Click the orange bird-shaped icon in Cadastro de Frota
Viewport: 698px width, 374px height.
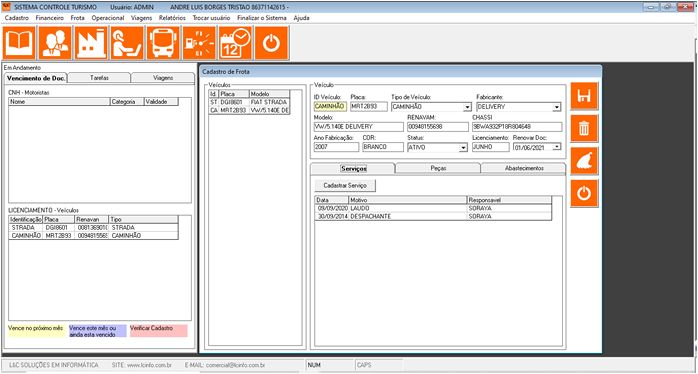pyautogui.click(x=584, y=161)
